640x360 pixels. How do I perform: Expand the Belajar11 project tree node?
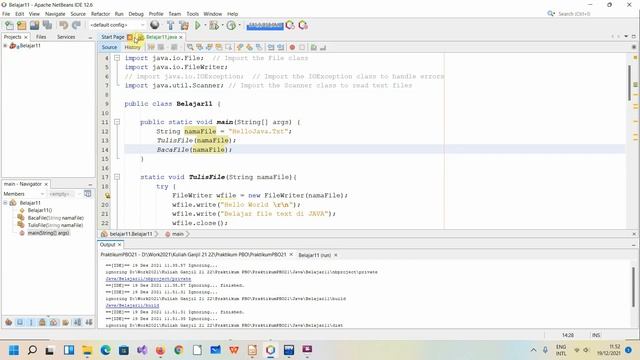5,46
